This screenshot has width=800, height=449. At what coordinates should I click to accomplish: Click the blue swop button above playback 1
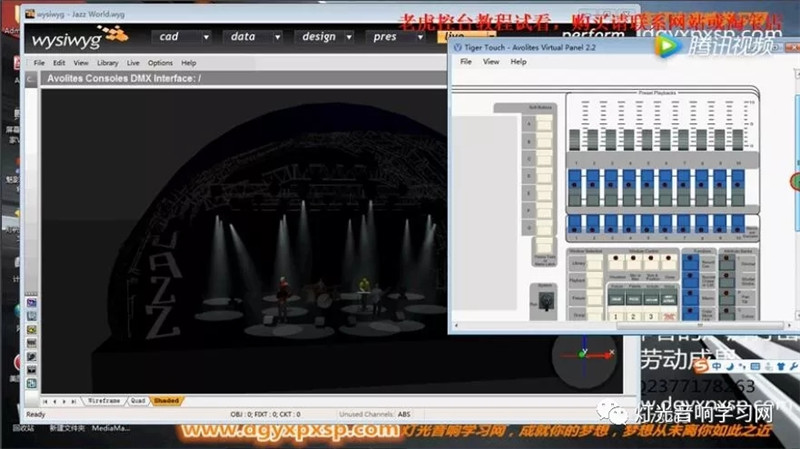[575, 179]
